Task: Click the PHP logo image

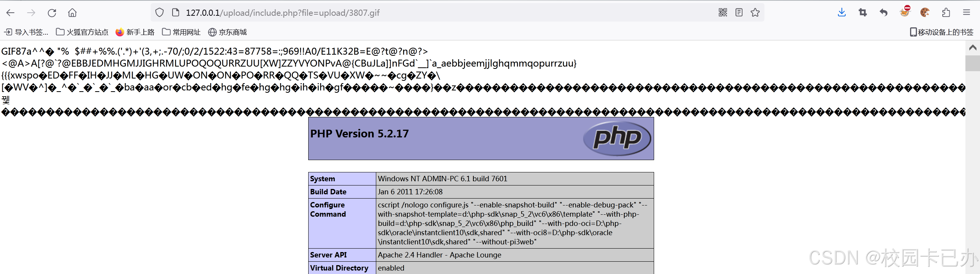Action: tap(617, 139)
